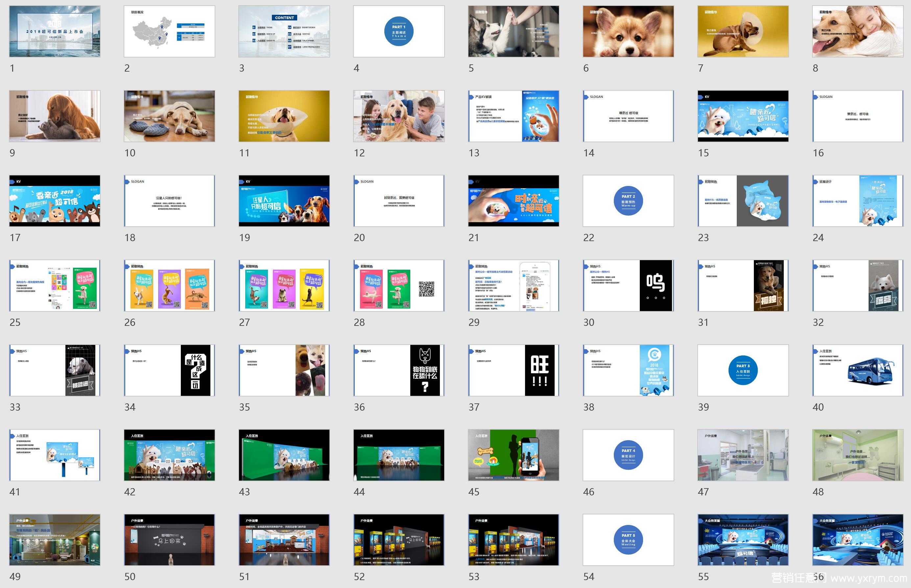Pick slide 20 SLOGAN thumbnail

(399, 201)
